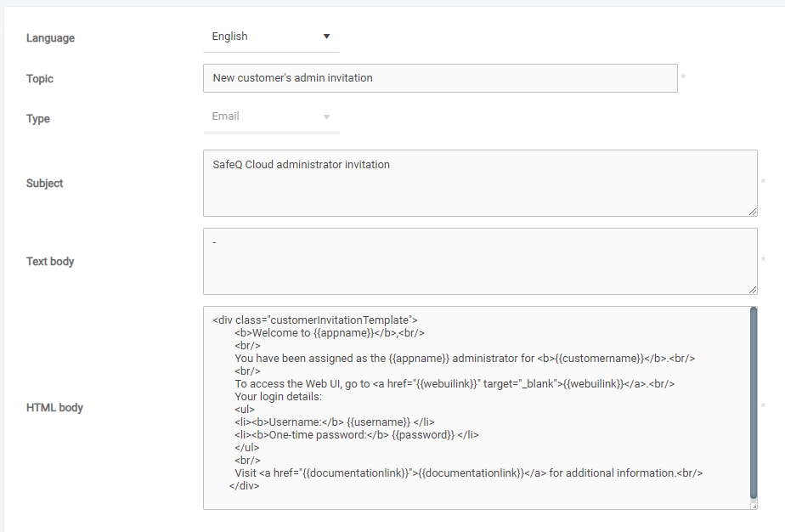Viewport: 785px width, 532px height.
Task: Click the black arrow beside English
Action: tap(327, 37)
